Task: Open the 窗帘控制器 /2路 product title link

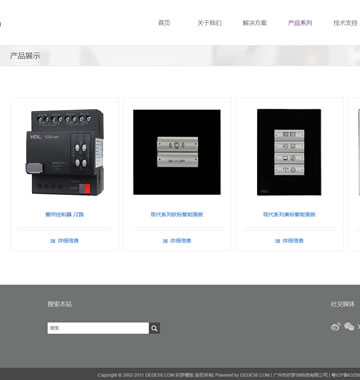Action: 64,214
